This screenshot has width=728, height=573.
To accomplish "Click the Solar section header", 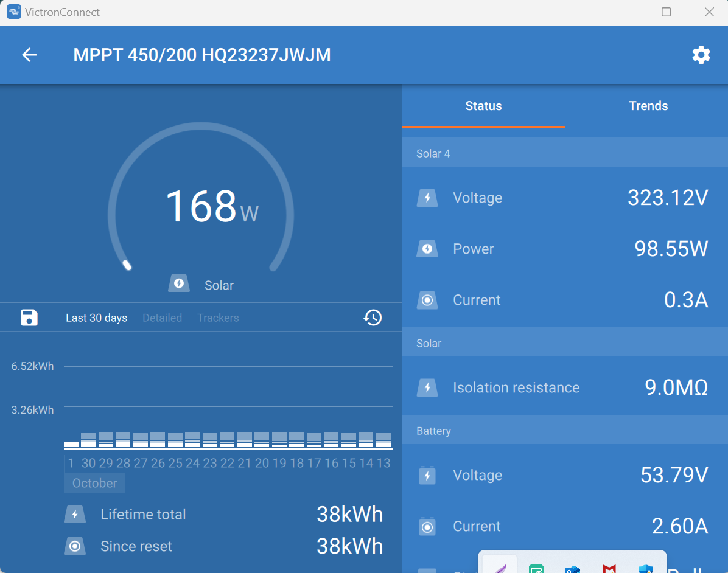I will click(565, 343).
